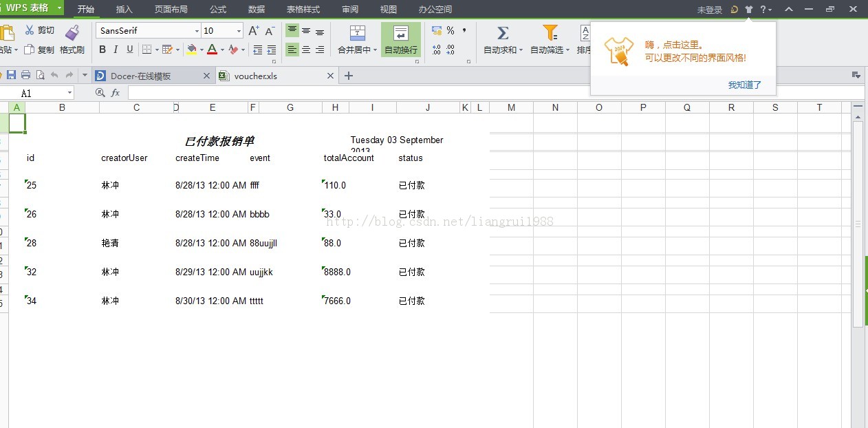Toggle italic formatting

pyautogui.click(x=116, y=50)
